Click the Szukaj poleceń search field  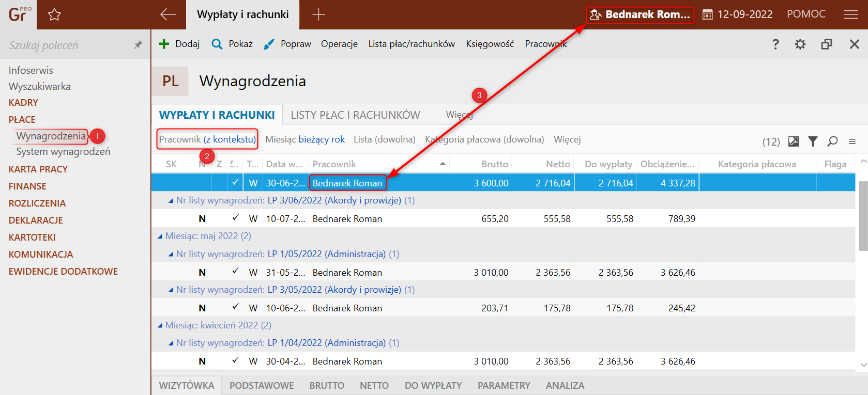(67, 45)
